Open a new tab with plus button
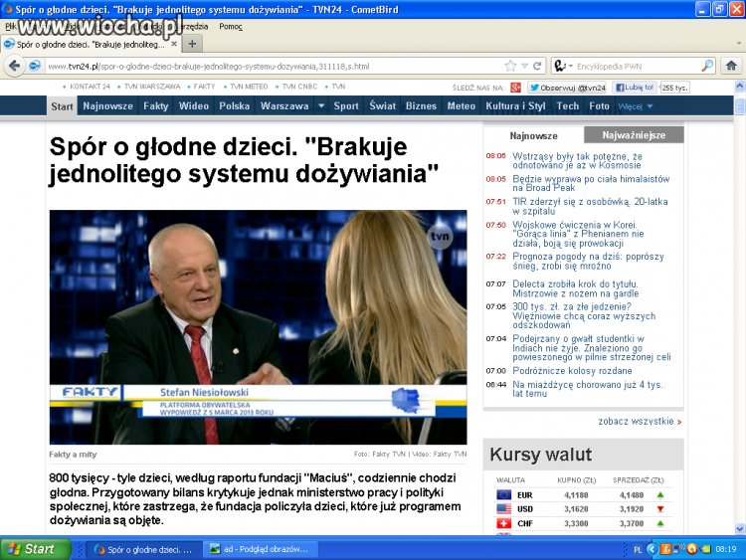Viewport: 746px width, 560px height. 192,44
